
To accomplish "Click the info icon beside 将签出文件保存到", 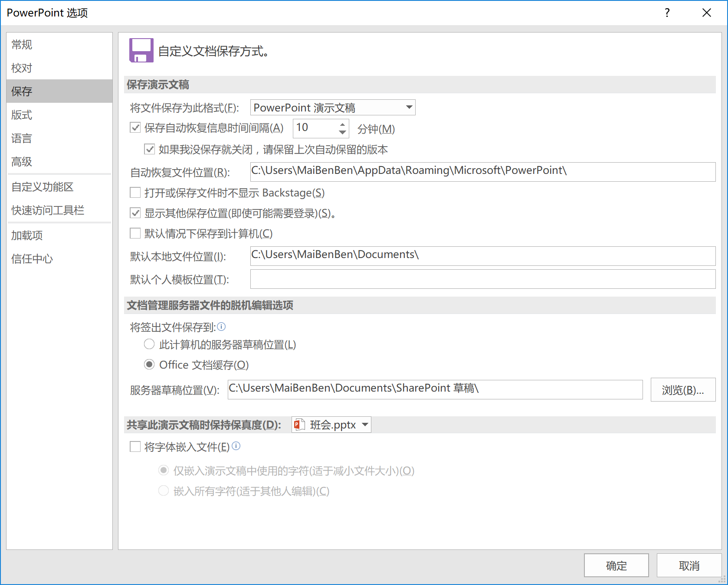I will click(221, 327).
